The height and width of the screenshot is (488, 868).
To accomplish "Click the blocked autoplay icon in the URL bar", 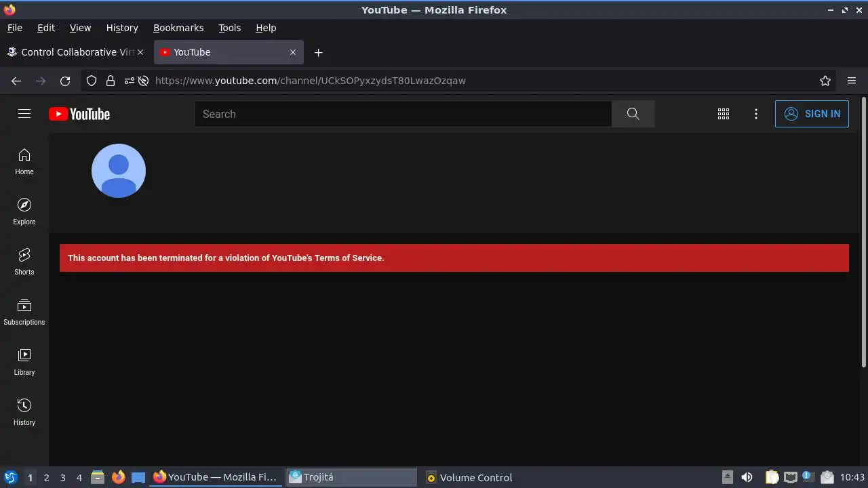I will (143, 81).
